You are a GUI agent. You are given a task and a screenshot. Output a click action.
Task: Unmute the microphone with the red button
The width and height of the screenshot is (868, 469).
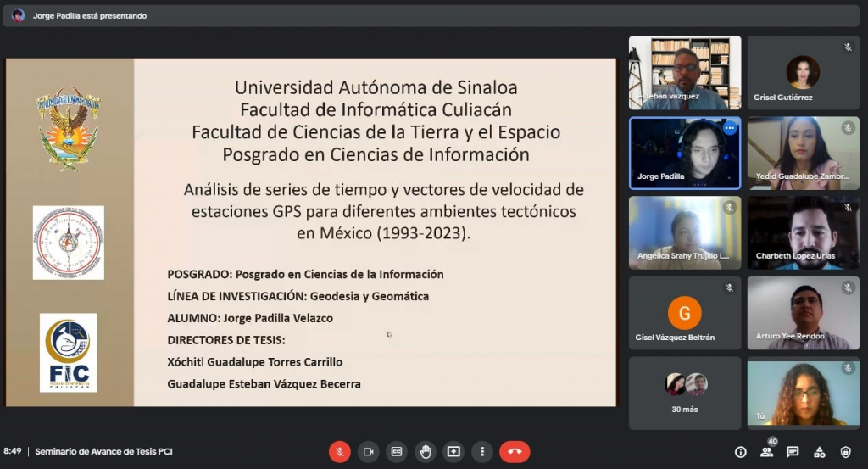[340, 452]
